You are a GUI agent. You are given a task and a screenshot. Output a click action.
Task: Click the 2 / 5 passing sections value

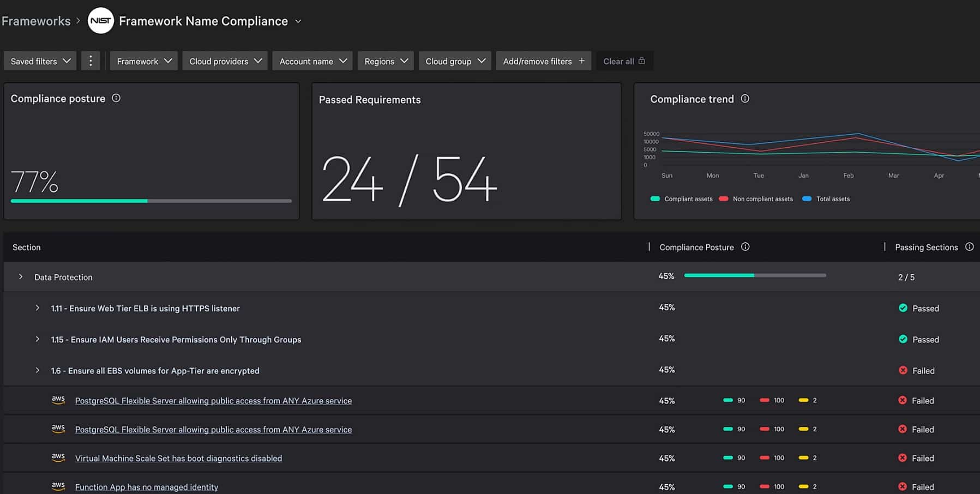click(906, 278)
